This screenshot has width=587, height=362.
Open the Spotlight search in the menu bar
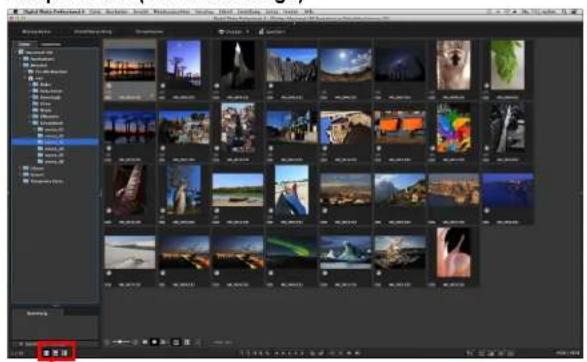pos(564,12)
